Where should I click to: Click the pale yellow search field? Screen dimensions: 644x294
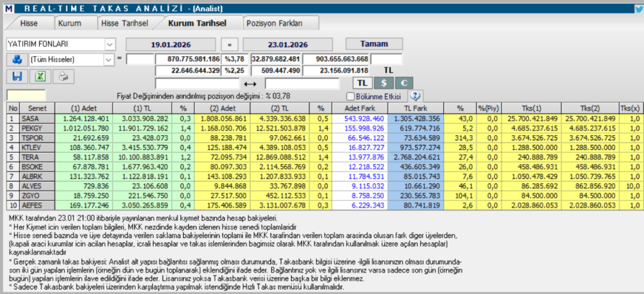point(26,95)
